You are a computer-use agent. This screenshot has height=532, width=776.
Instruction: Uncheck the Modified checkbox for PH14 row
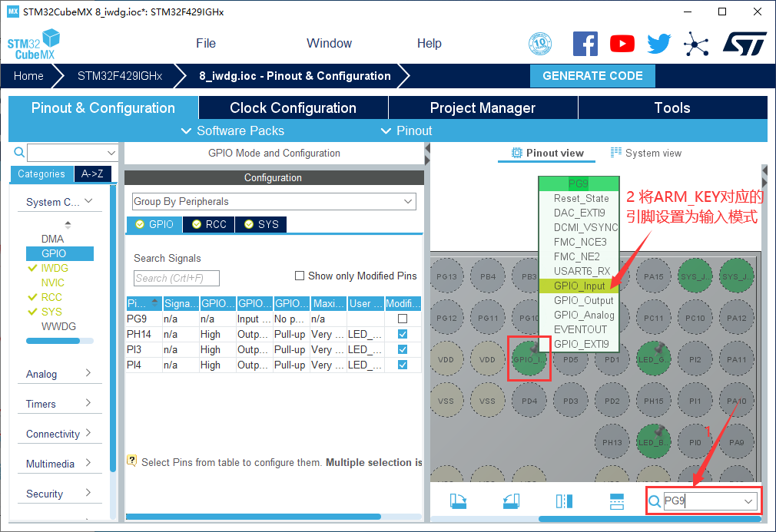tap(403, 335)
